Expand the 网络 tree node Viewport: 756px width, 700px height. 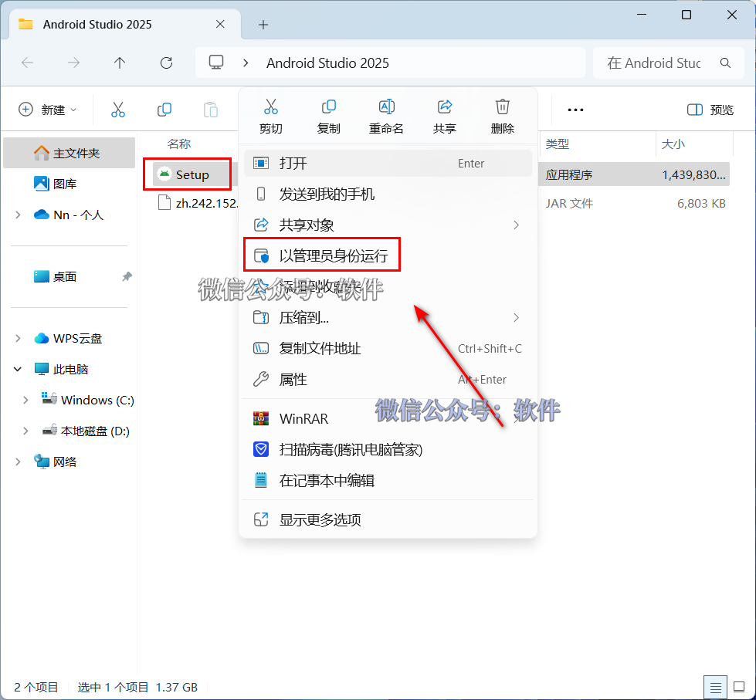[18, 462]
